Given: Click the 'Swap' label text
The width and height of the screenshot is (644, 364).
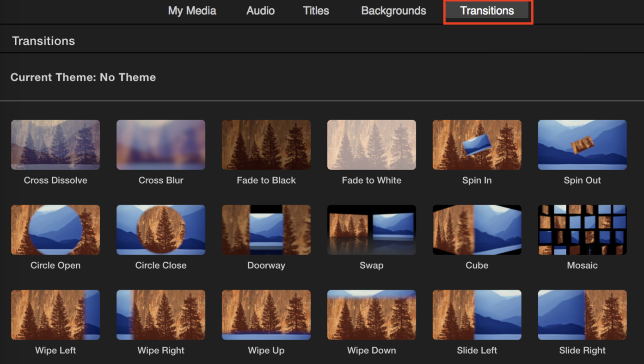Looking at the screenshot, I should (372, 265).
